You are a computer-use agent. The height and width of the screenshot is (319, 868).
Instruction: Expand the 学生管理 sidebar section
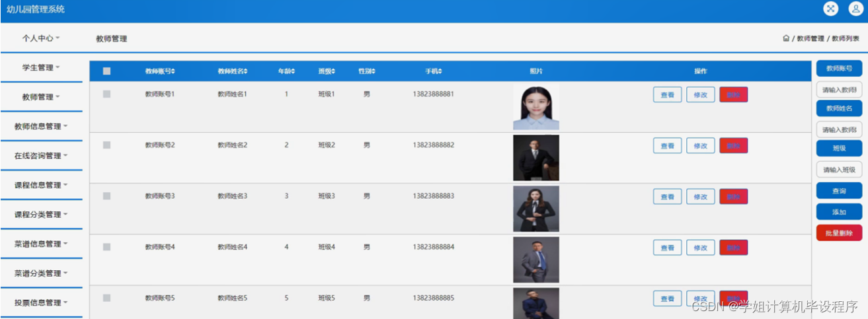coord(41,67)
